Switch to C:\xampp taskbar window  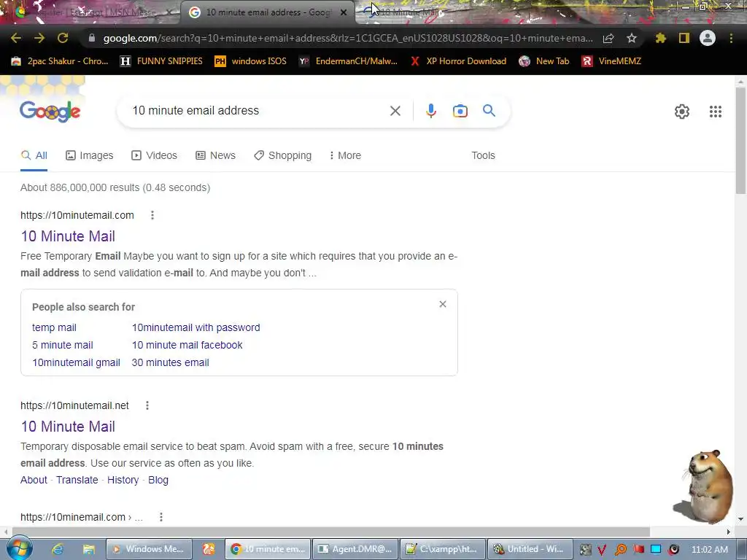click(443, 549)
